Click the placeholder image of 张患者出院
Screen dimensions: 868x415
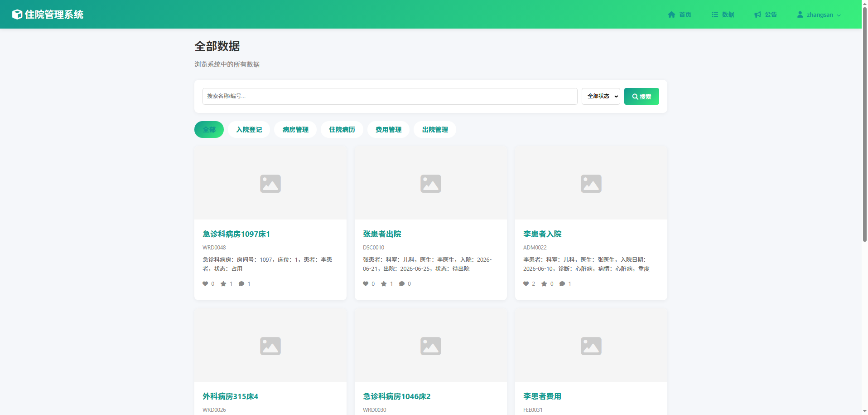(431, 183)
